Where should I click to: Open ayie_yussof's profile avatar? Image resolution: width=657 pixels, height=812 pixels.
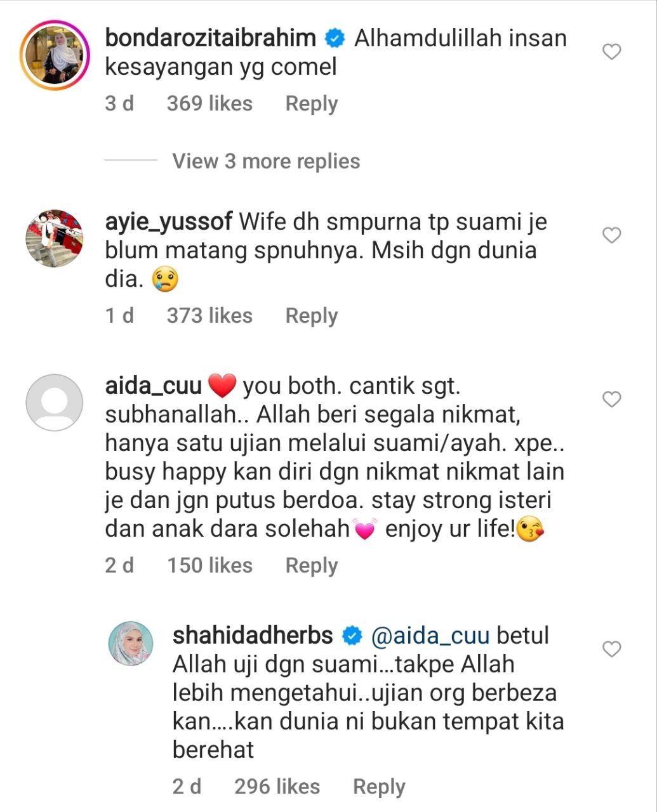[55, 239]
